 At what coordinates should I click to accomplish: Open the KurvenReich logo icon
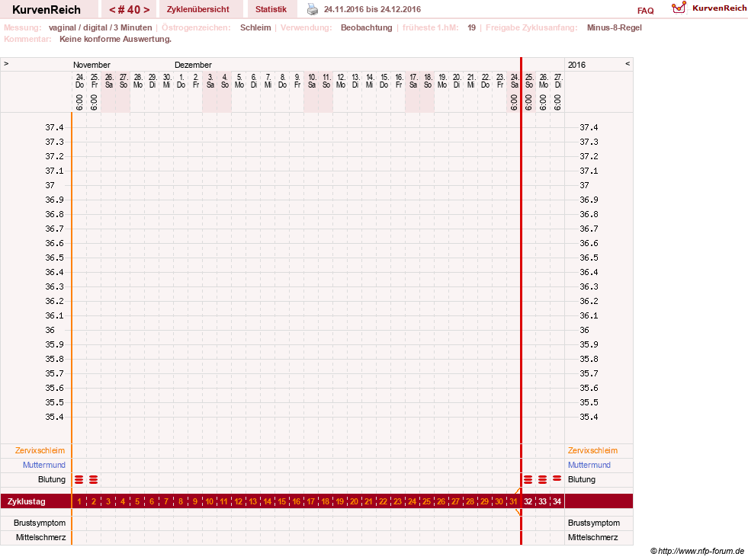pos(679,8)
